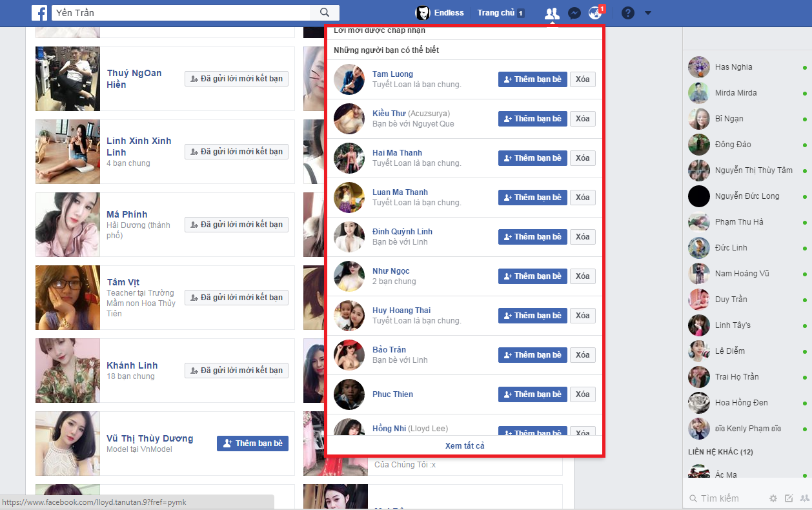Add Bảo Trân as friend
The image size is (812, 510).
coord(533,355)
